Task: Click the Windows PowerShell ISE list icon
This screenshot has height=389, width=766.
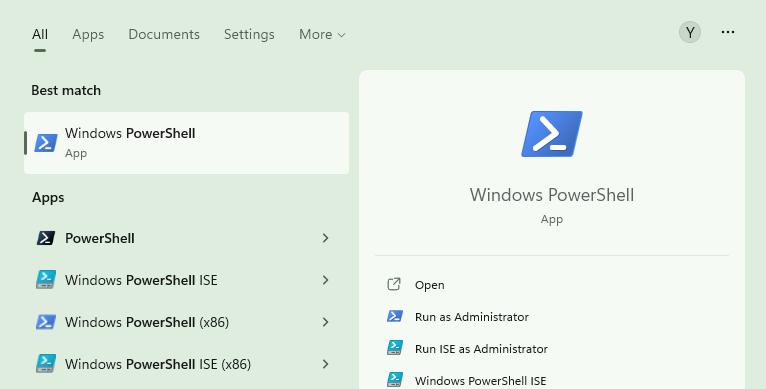Action: (x=46, y=280)
